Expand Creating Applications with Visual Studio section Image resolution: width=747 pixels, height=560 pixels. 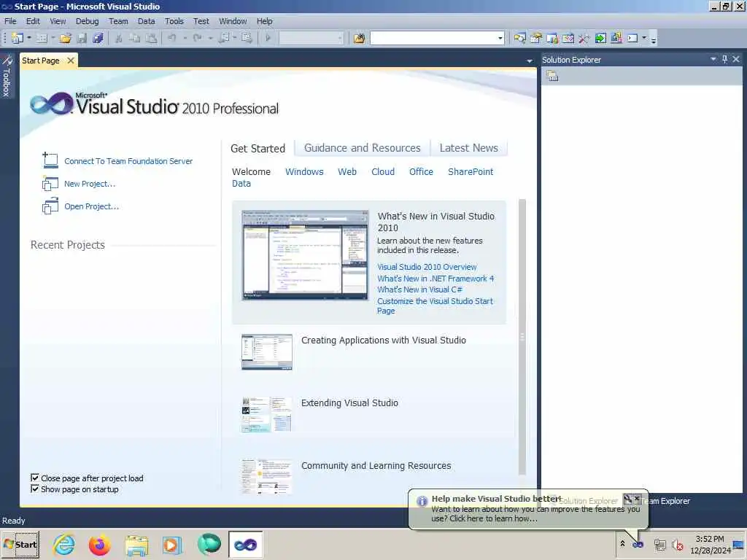(384, 341)
